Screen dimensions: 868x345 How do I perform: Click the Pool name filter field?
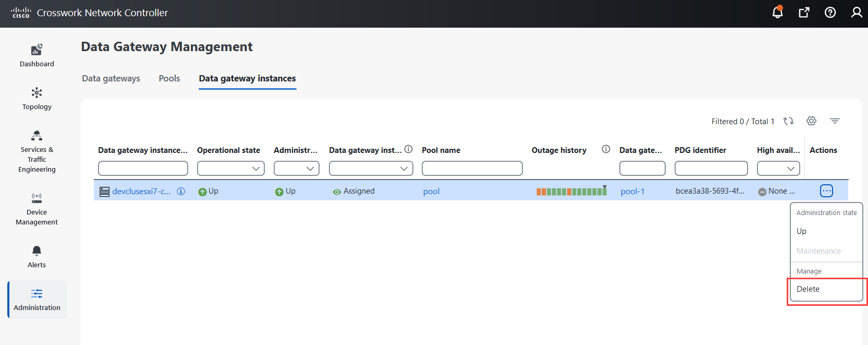[472, 169]
